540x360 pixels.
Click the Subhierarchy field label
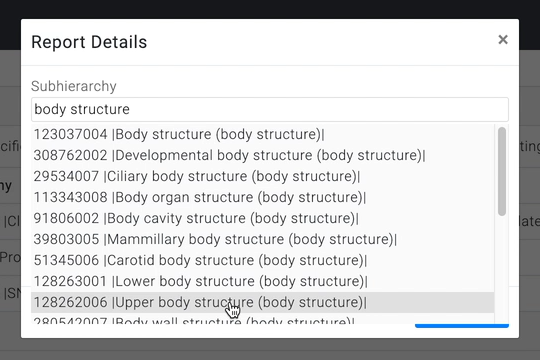(74, 86)
